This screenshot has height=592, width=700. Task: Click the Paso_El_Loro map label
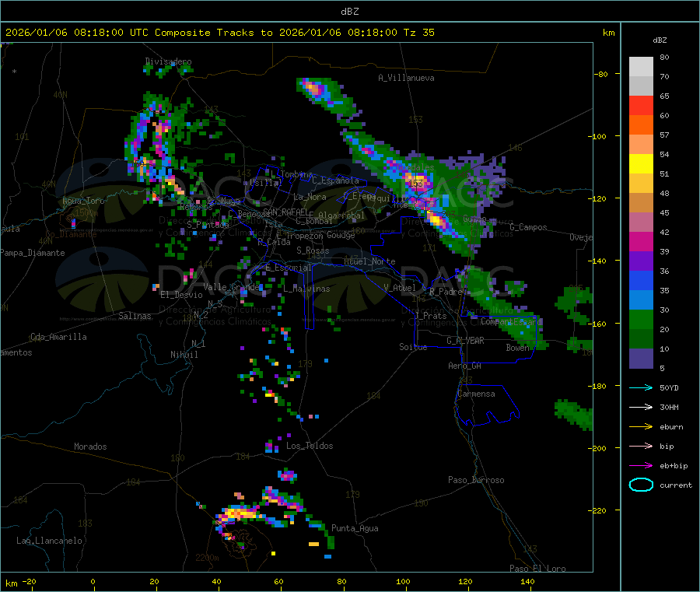tap(537, 569)
